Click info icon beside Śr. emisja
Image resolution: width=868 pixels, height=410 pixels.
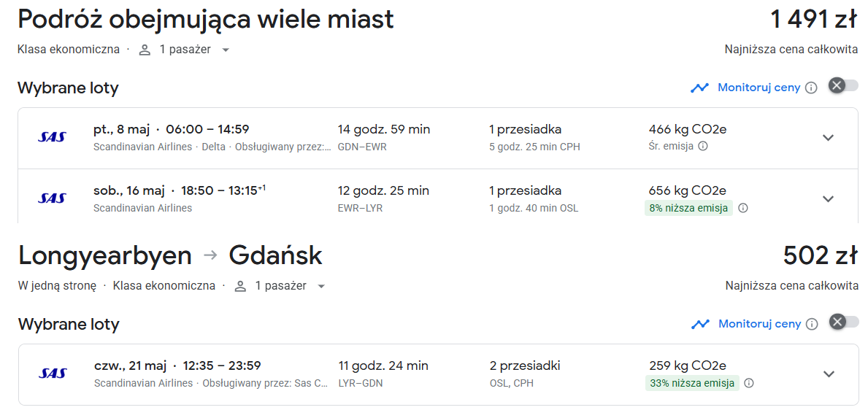702,146
